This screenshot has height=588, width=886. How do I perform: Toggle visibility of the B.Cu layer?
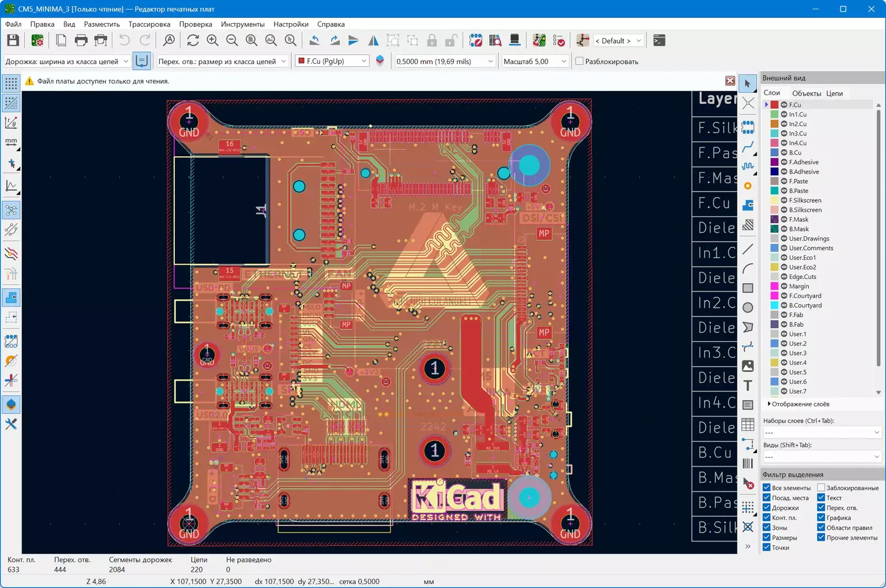click(784, 153)
